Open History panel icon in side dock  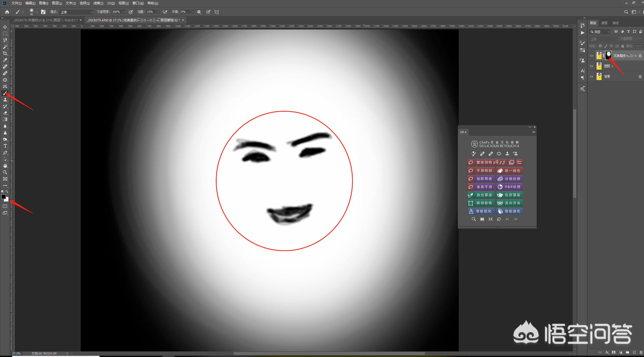[x=583, y=25]
